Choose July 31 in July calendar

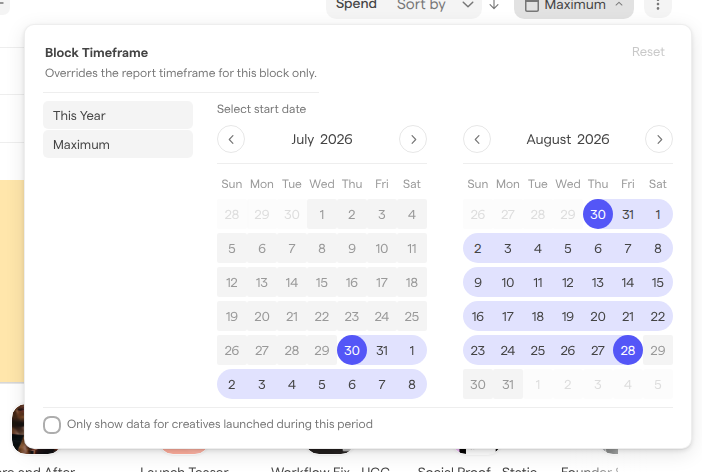[382, 350]
